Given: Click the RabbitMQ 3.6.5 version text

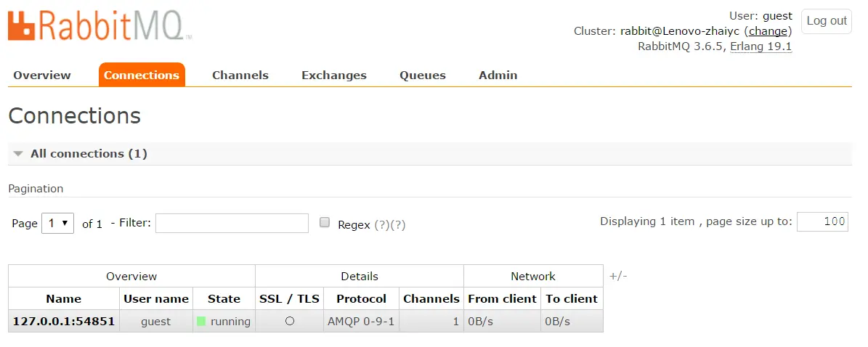Looking at the screenshot, I should (x=681, y=46).
